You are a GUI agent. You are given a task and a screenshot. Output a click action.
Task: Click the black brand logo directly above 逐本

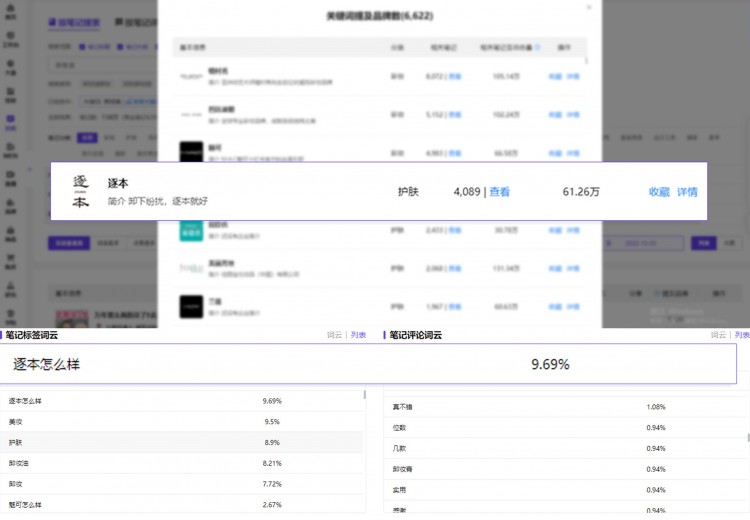[191, 152]
